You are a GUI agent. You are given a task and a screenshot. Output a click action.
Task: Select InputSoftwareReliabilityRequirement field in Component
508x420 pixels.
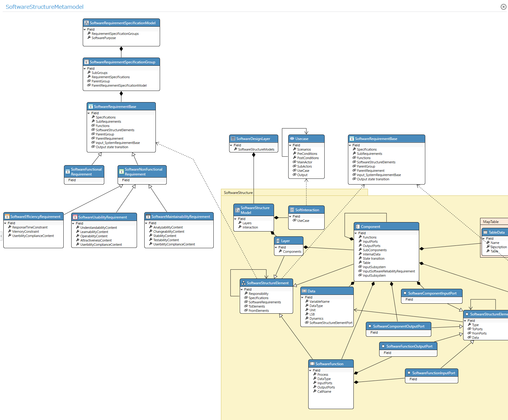(389, 271)
